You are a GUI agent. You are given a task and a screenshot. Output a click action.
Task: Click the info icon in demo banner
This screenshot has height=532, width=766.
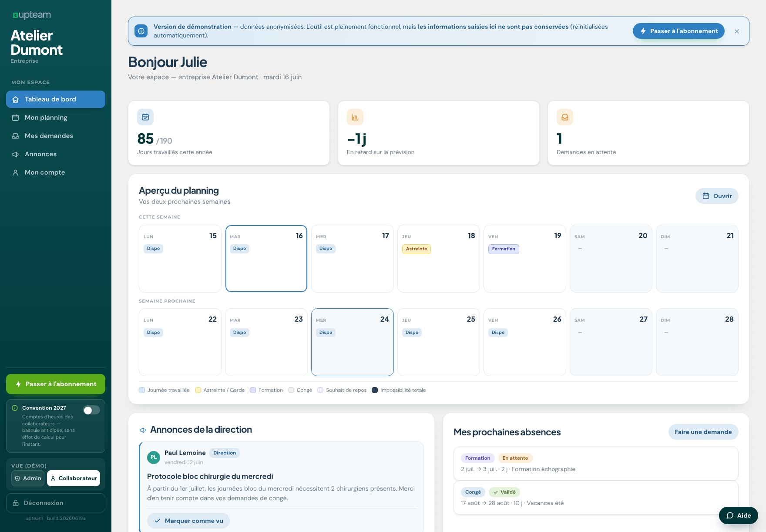(x=141, y=31)
